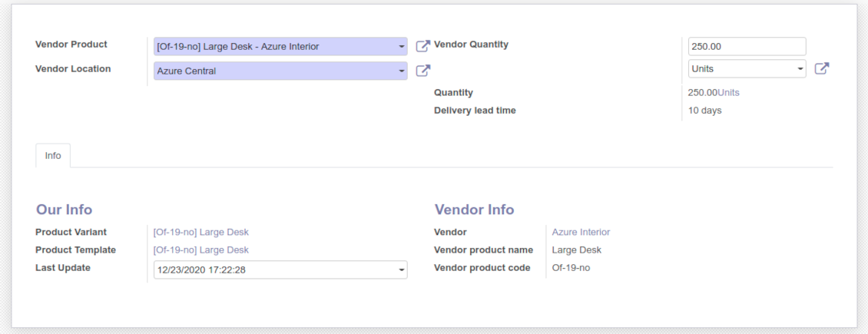
Task: Click the Last Update field label
Action: (x=63, y=268)
